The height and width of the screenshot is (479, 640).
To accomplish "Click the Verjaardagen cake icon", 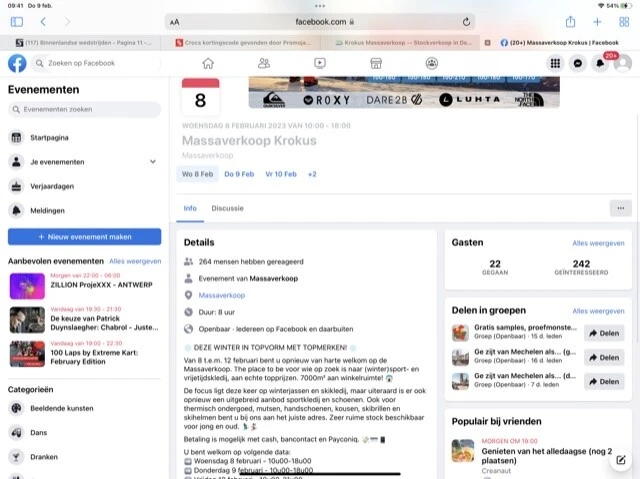I will tap(16, 186).
